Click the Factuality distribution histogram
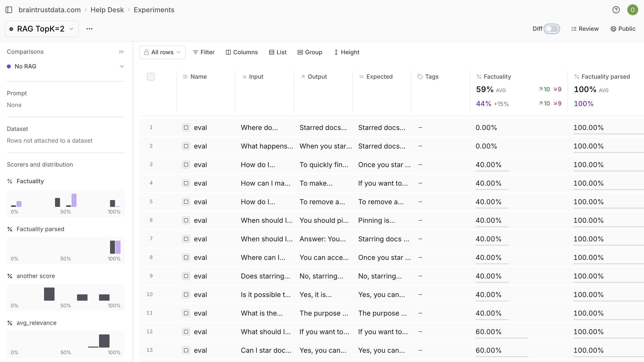 coord(66,204)
